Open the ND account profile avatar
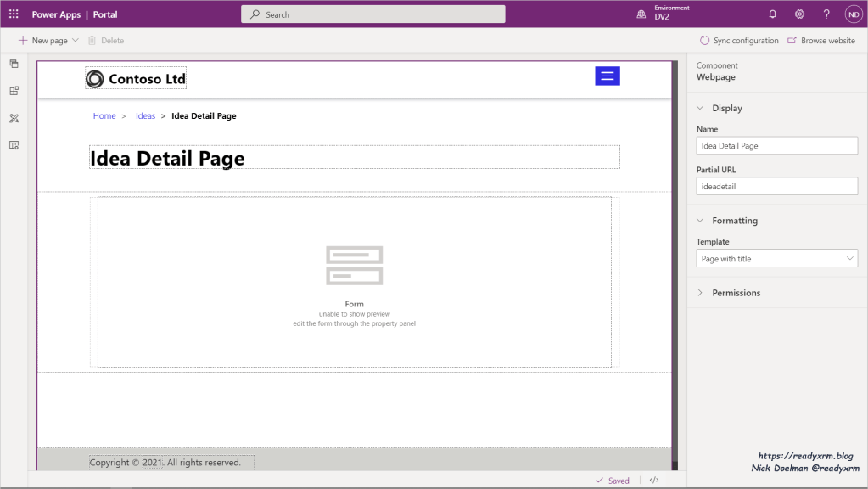This screenshot has width=868, height=489. point(853,14)
